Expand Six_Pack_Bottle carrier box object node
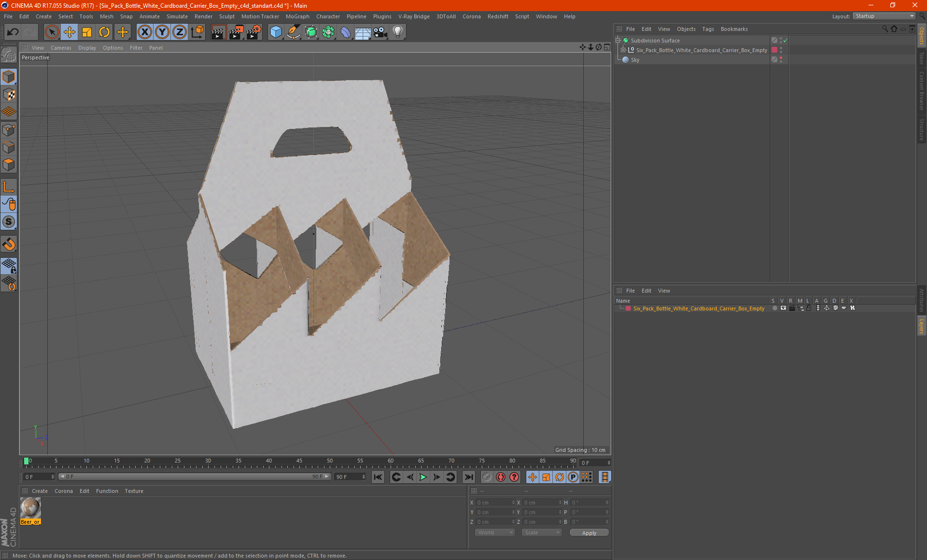 click(x=623, y=50)
